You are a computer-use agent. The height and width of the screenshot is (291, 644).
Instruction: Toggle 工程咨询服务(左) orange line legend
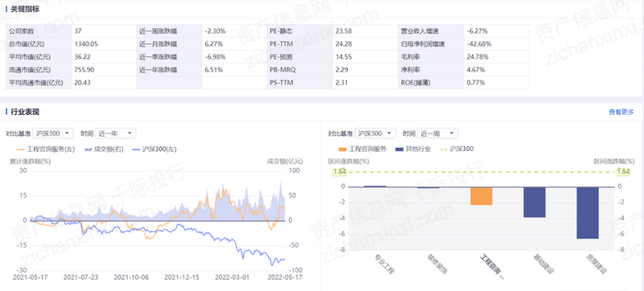(x=46, y=150)
